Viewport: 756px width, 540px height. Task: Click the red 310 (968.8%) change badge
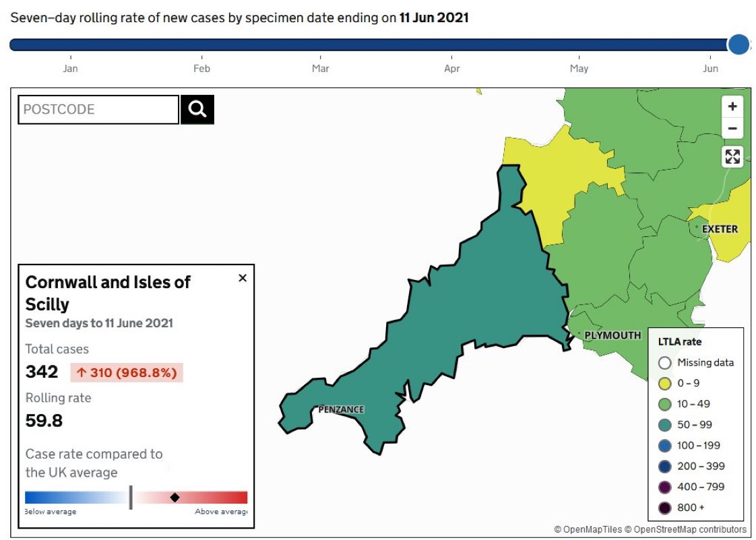[x=127, y=372]
